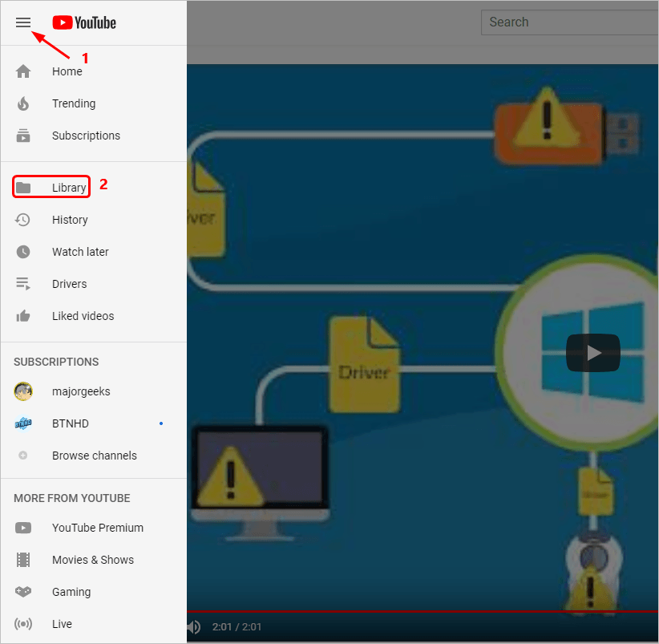This screenshot has width=659, height=644.
Task: Toggle the sidebar with the hamburger menu
Action: pos(23,22)
